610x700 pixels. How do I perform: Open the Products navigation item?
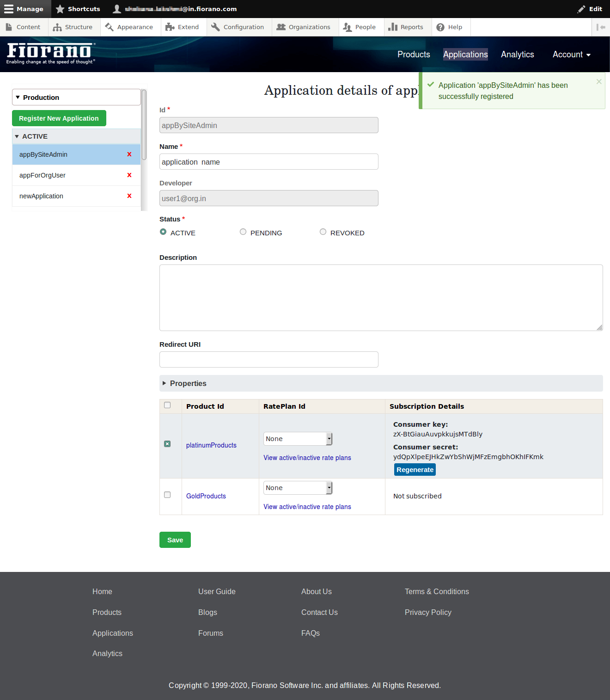click(x=414, y=55)
